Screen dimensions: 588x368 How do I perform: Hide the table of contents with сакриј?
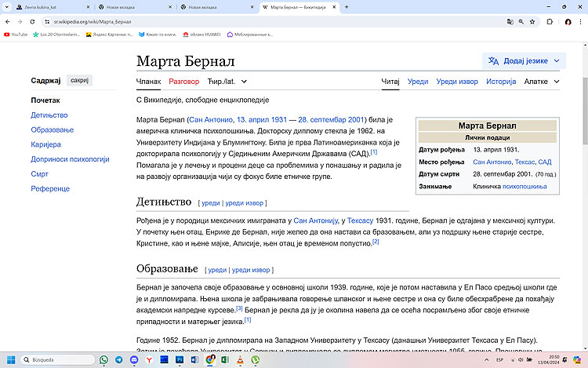pyautogui.click(x=81, y=81)
